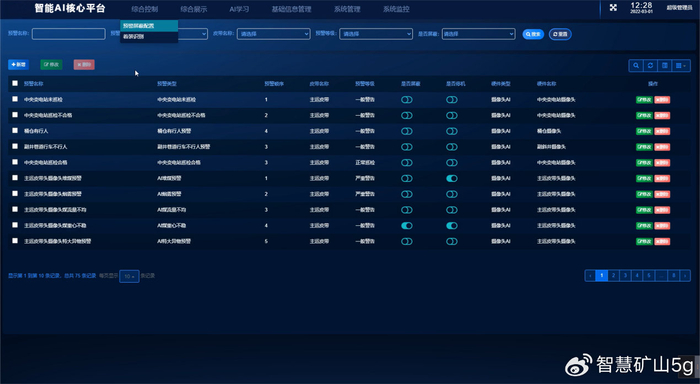The image size is (700, 384).
Task: Click the green 修改 button above the table
Action: [51, 65]
